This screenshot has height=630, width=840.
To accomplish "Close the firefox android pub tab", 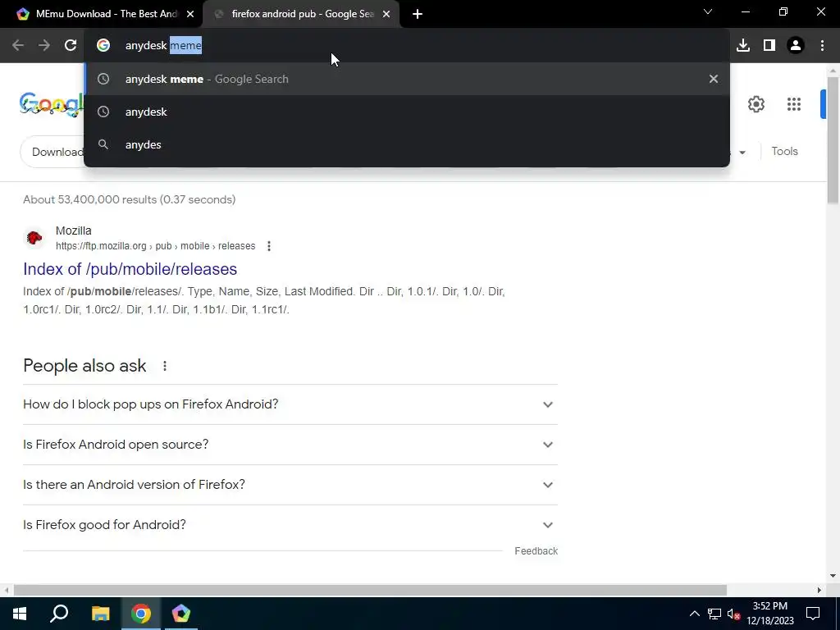I will [386, 14].
